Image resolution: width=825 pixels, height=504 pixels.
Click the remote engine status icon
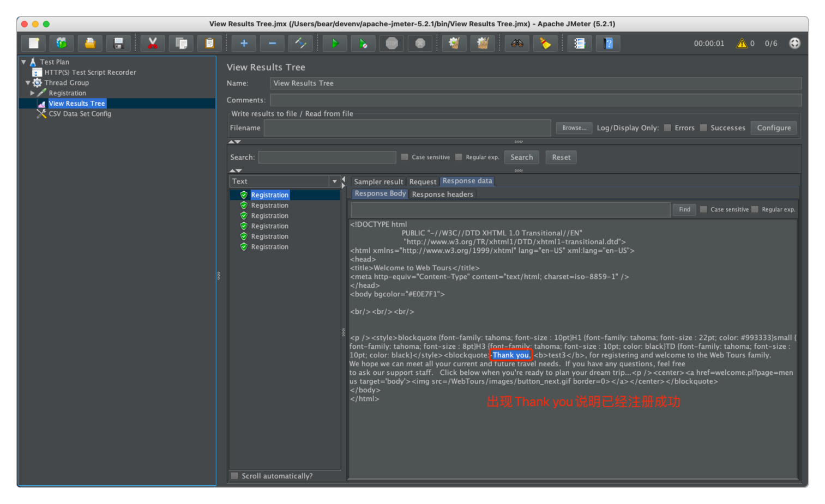(794, 43)
